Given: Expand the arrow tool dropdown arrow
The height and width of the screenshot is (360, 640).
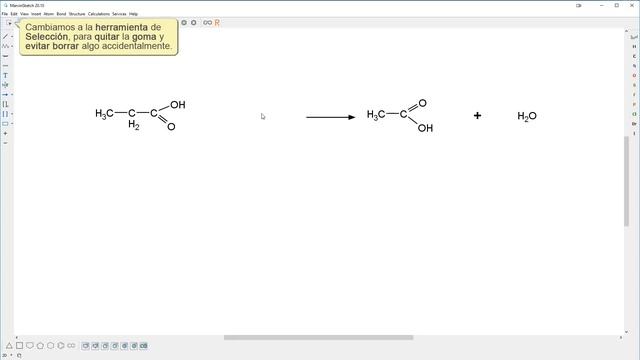Looking at the screenshot, I should click(12, 95).
